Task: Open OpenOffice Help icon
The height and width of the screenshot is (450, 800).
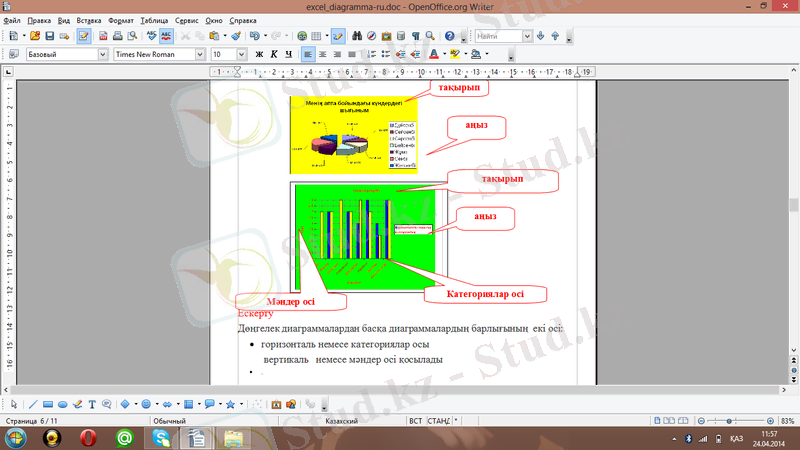Action: pyautogui.click(x=450, y=36)
